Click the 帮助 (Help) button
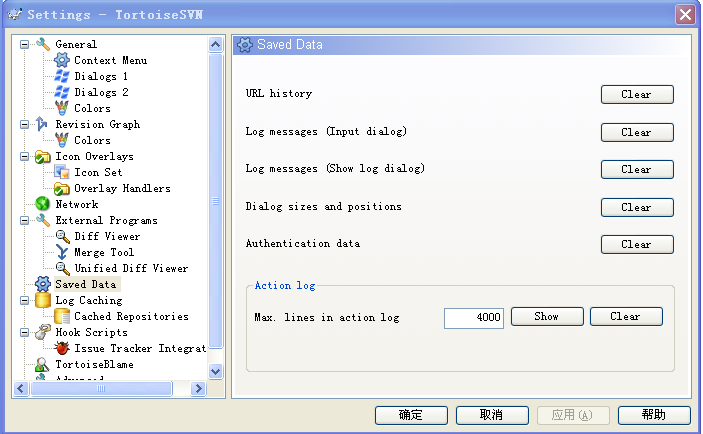This screenshot has height=434, width=703. point(654,415)
